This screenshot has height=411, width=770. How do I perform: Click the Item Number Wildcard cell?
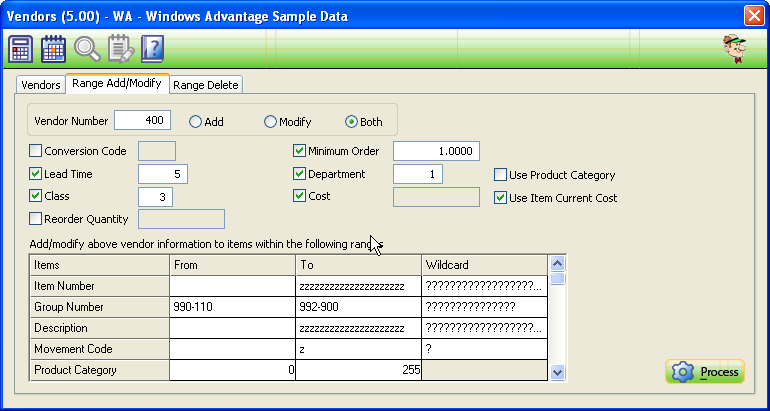click(485, 286)
